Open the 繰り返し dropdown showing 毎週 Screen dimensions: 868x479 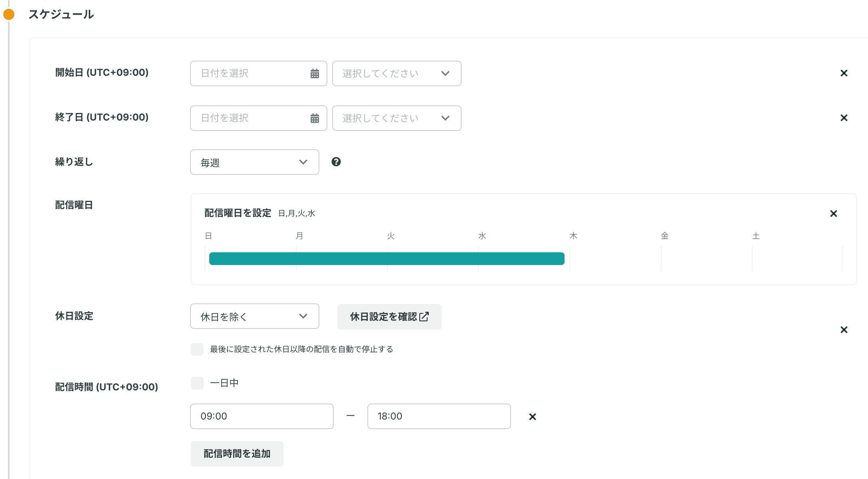pos(254,162)
